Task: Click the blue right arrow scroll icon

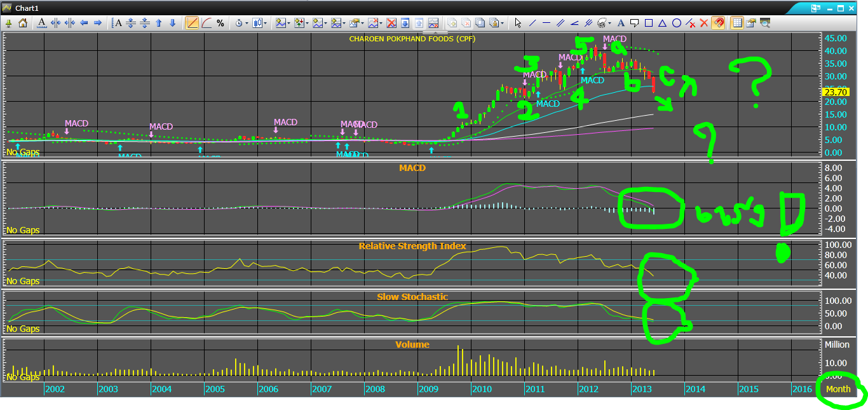Action: click(98, 23)
